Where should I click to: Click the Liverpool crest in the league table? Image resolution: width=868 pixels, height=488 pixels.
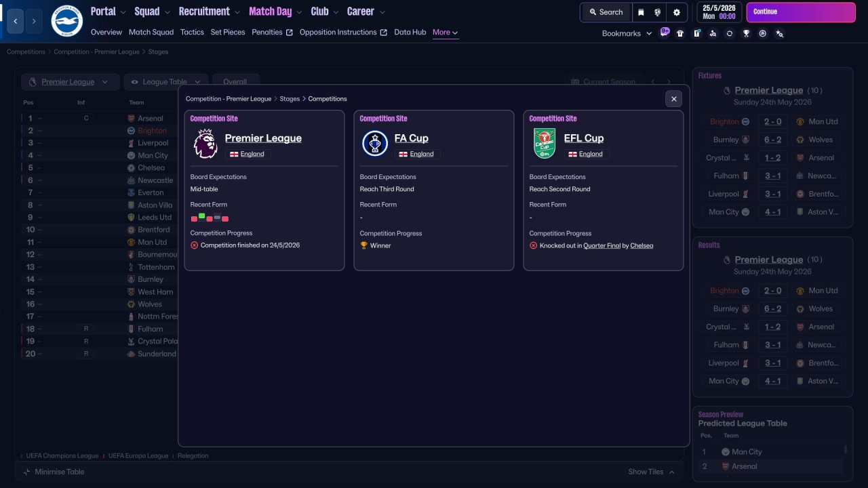[131, 143]
